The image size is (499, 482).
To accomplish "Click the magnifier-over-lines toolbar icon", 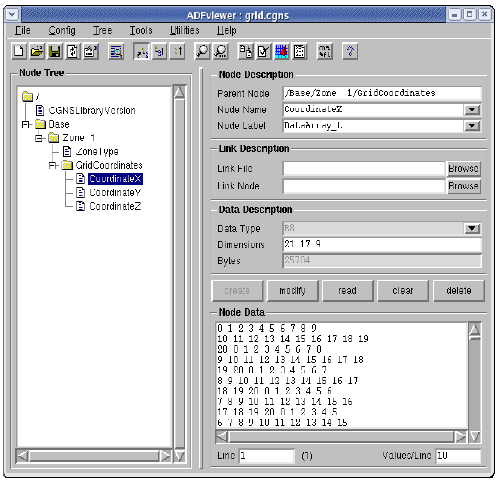I will pos(116,51).
